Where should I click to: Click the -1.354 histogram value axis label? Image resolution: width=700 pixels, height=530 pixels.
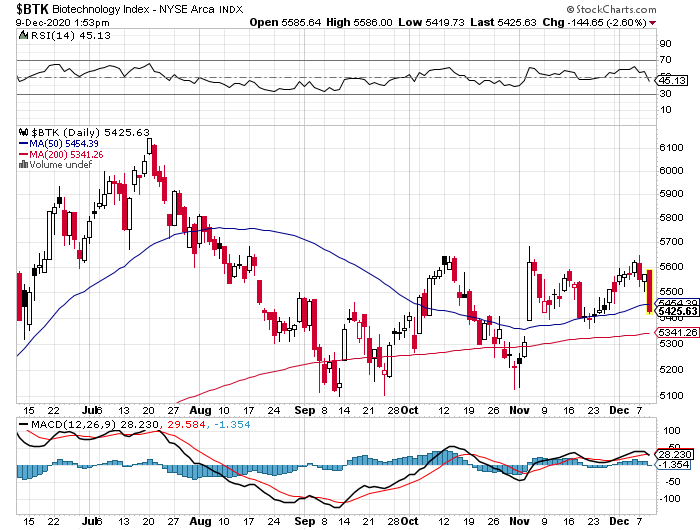[671, 465]
